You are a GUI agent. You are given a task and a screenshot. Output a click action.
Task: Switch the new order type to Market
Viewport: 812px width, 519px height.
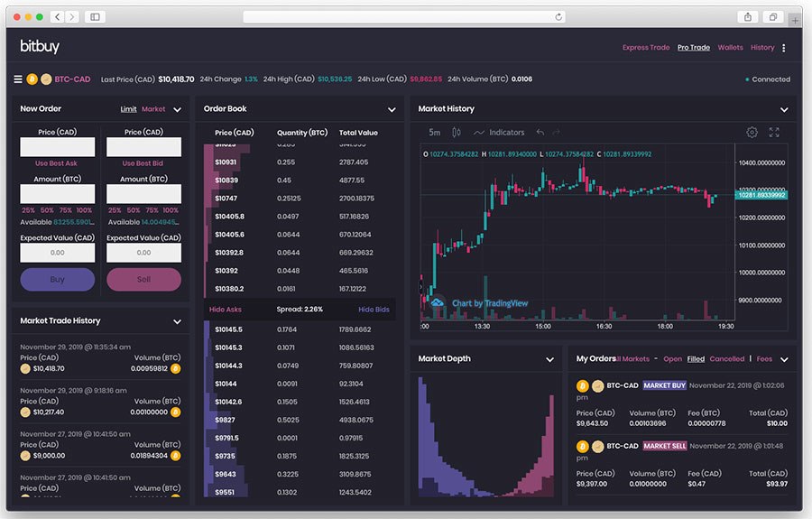coord(153,109)
